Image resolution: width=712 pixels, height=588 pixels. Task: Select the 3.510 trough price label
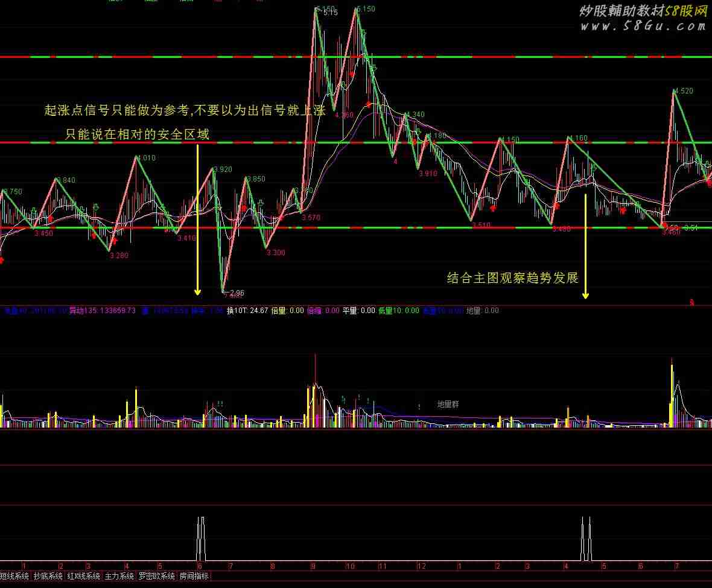[x=481, y=224]
